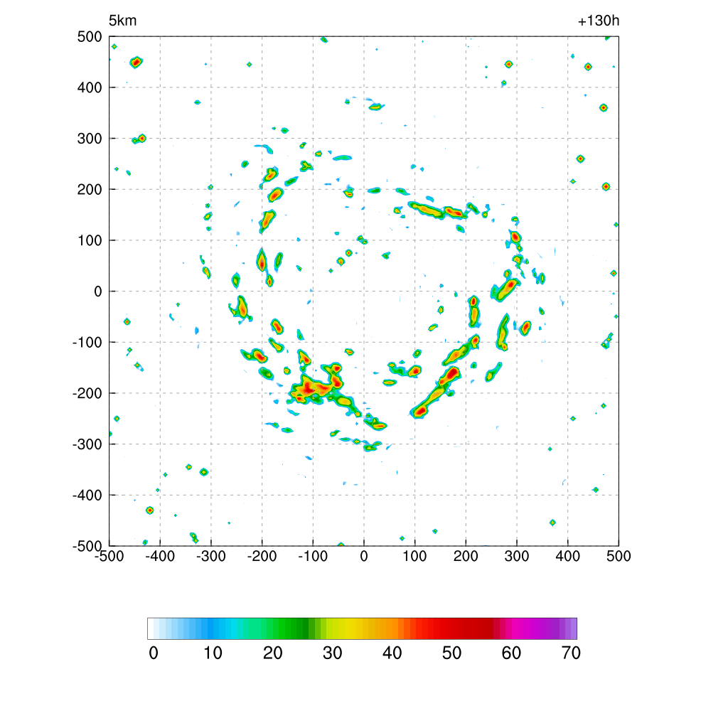Click the colorbar value label 10
Image resolution: width=728 pixels, height=728 pixels.
(213, 653)
